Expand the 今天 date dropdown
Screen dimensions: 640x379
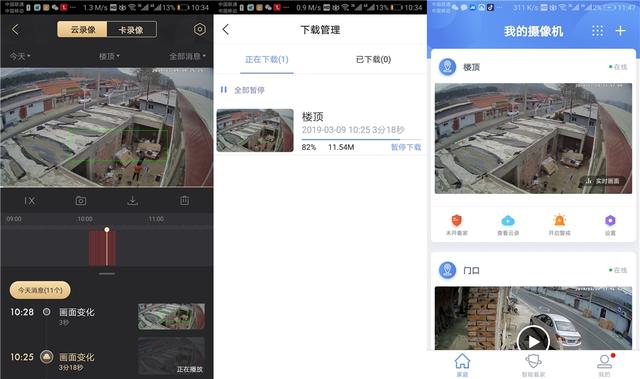[20, 56]
